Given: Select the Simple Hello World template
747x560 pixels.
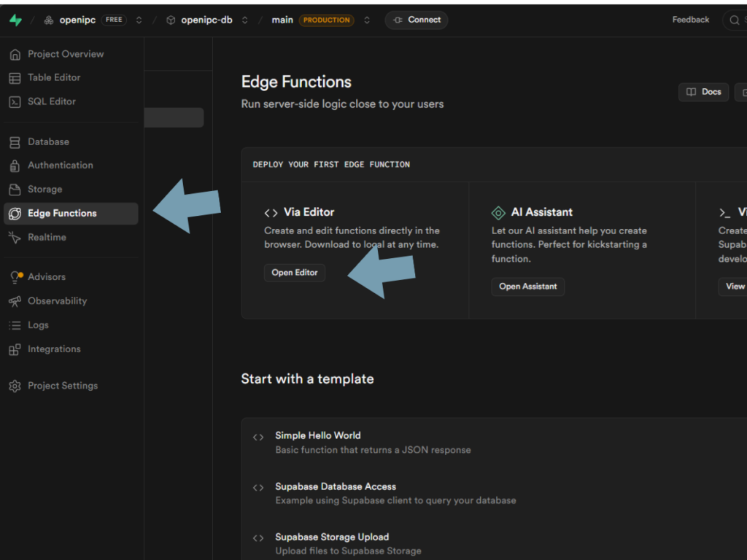Looking at the screenshot, I should point(494,443).
